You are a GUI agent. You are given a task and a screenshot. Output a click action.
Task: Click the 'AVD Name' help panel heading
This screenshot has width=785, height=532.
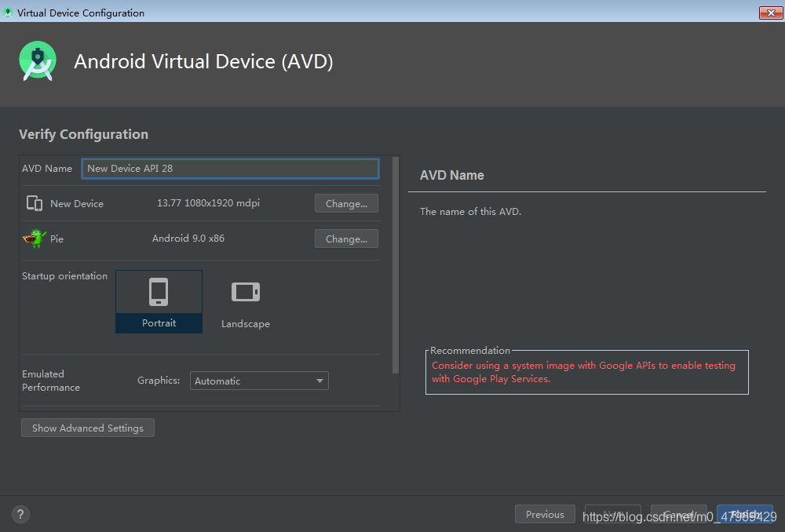(452, 175)
